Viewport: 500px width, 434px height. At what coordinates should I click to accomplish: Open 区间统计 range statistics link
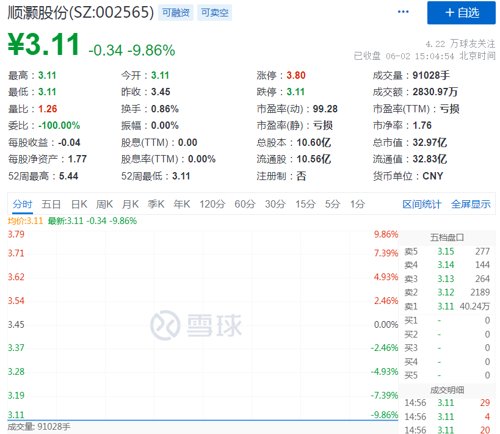tap(422, 204)
